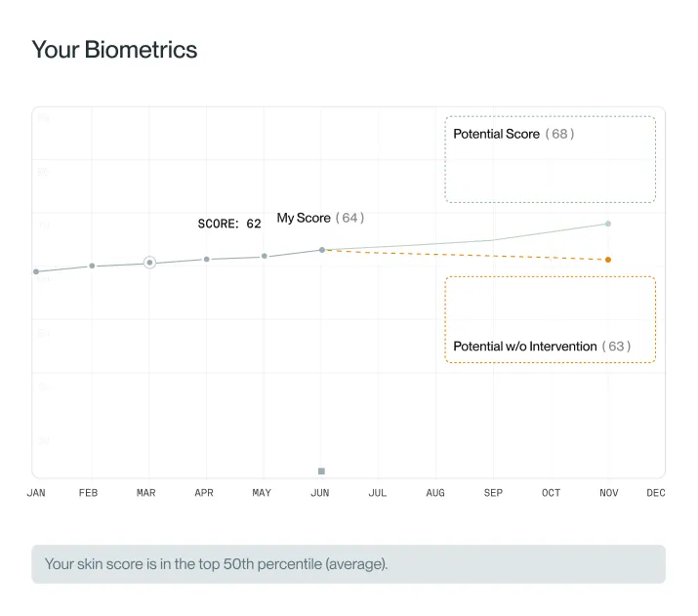Screen dimensions: 698x616
Task: Click the Your Biometrics heading
Action: pyautogui.click(x=114, y=50)
